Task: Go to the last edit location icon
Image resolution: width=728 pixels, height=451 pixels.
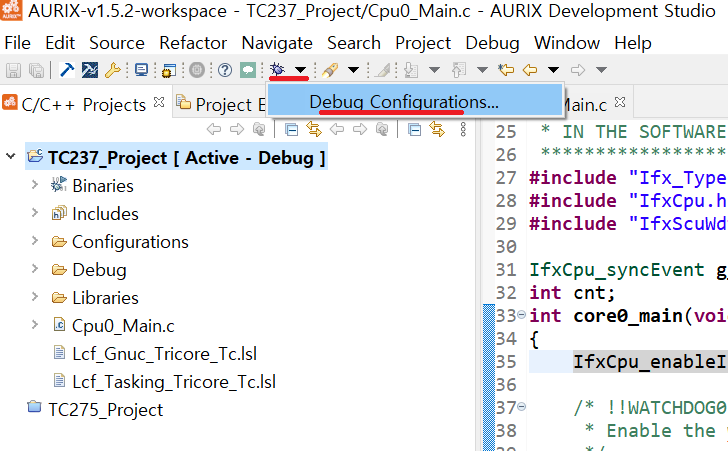Action: (x=506, y=70)
